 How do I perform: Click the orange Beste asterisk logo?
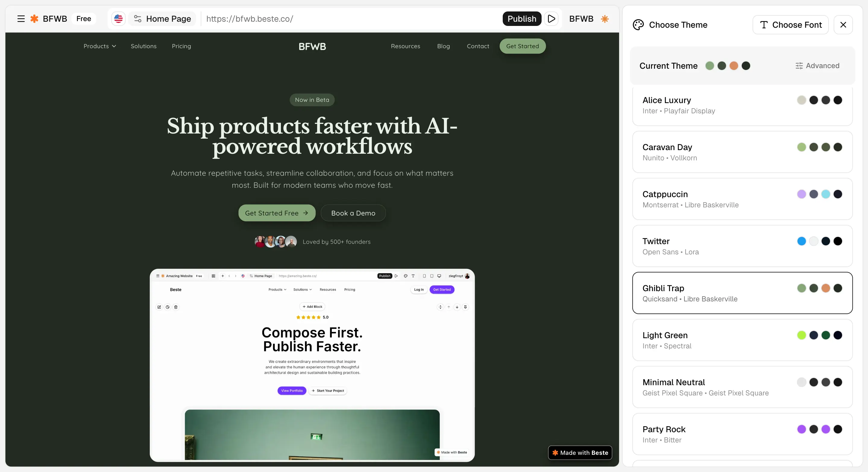[x=34, y=18]
